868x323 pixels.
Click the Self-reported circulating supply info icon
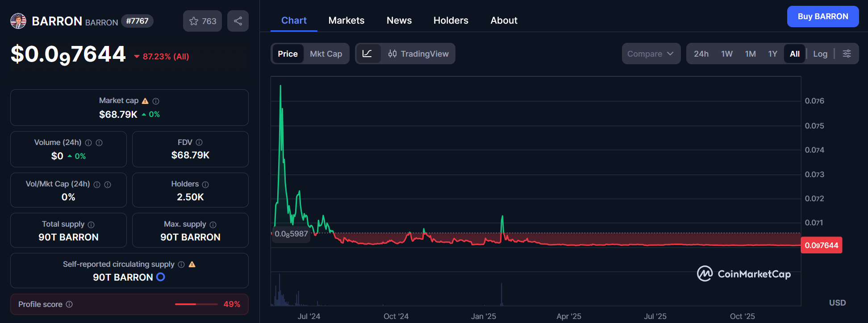[181, 265]
